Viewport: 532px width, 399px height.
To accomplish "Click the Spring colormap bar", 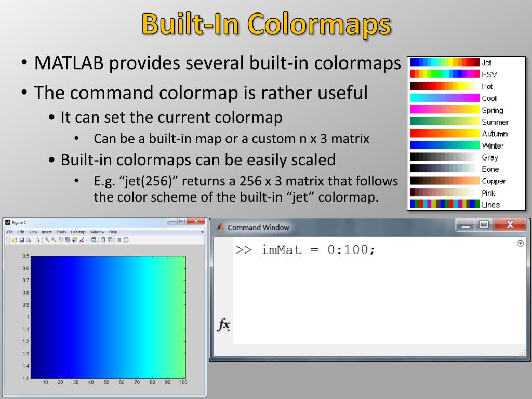I will coord(445,110).
